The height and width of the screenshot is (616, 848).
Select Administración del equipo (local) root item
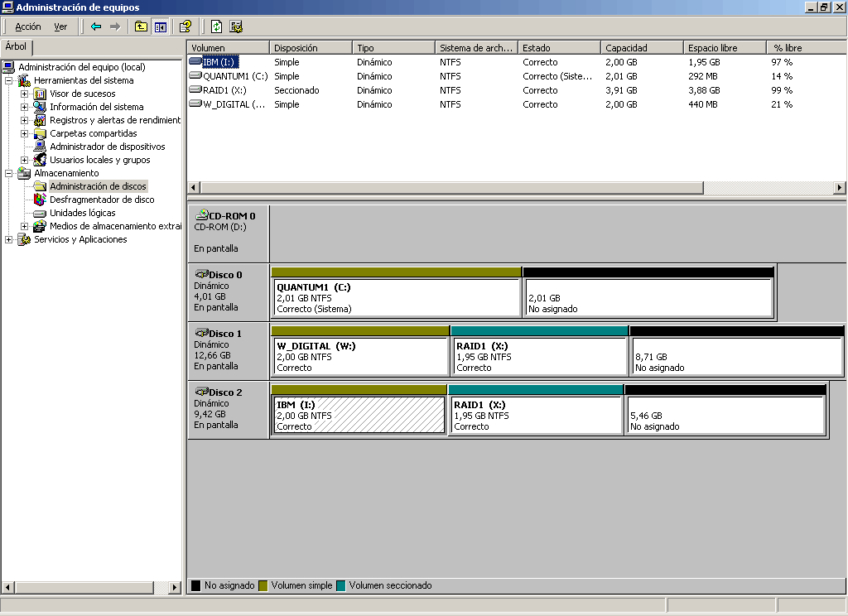pos(82,67)
